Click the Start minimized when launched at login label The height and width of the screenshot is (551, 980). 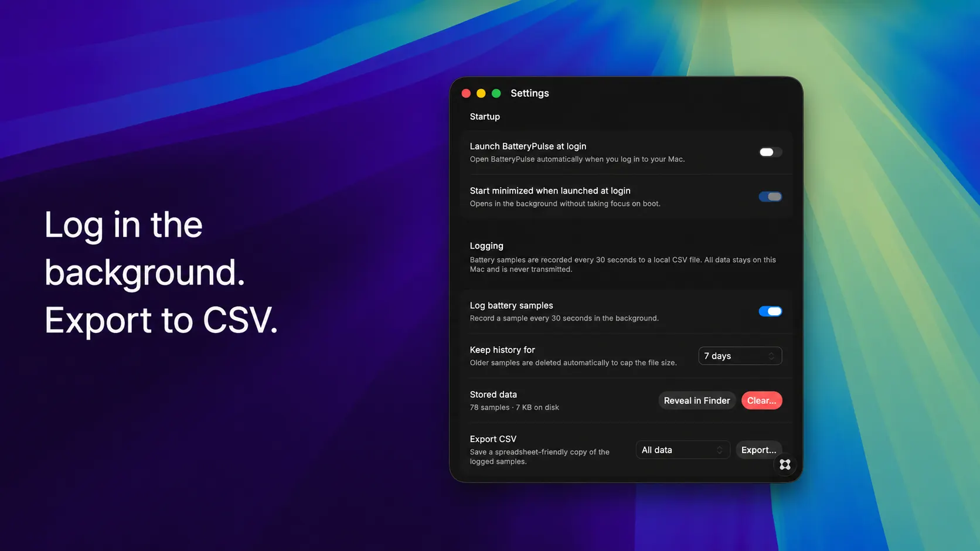click(550, 191)
